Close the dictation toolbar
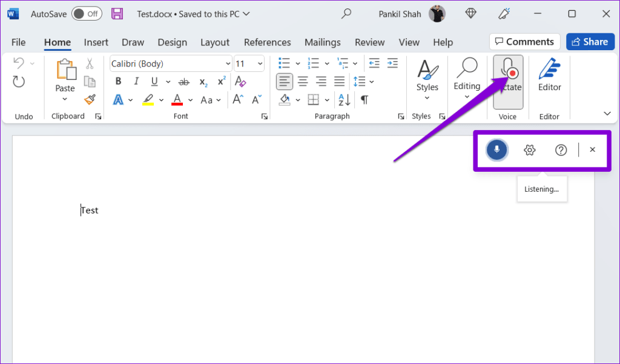 592,149
